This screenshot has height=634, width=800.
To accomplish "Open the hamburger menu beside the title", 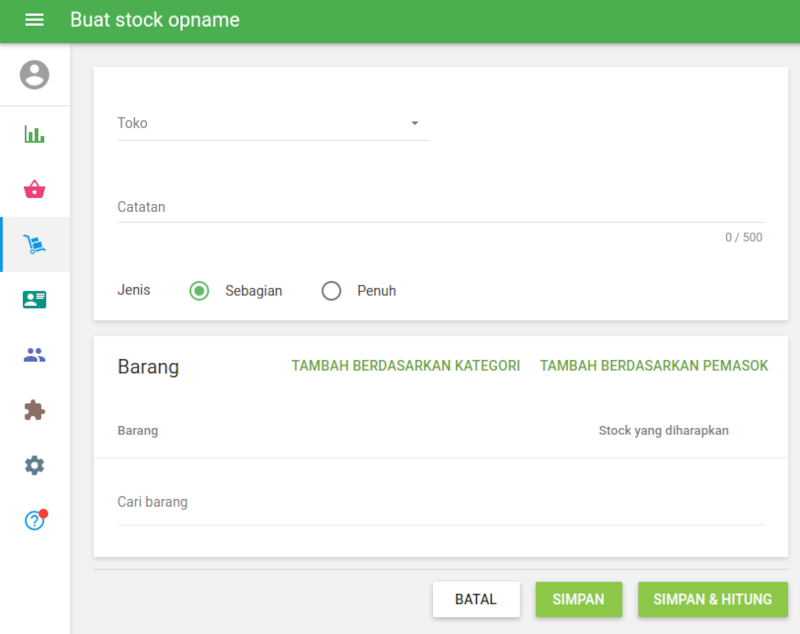I will [34, 20].
